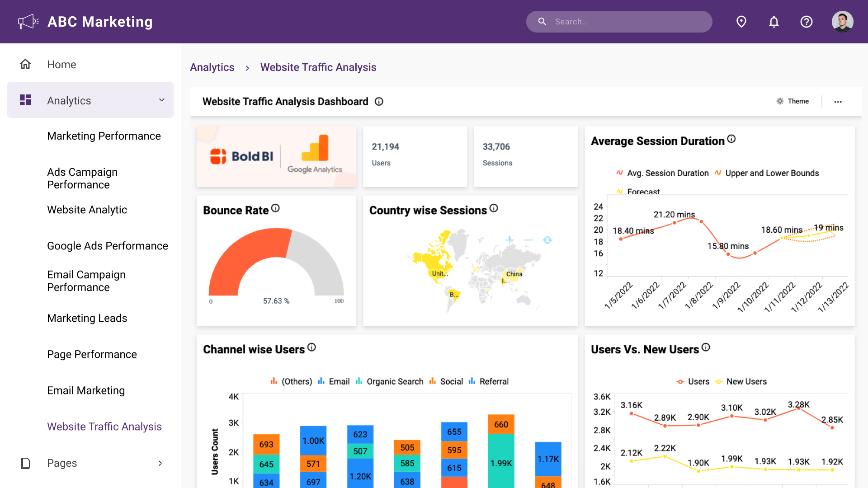
Task: Click the ABC Marketing megaphone logo
Action: (x=28, y=21)
